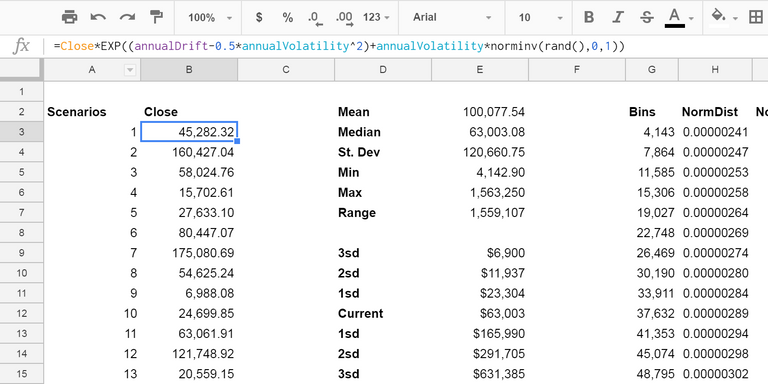Format as percent
768x384 pixels.
click(288, 18)
